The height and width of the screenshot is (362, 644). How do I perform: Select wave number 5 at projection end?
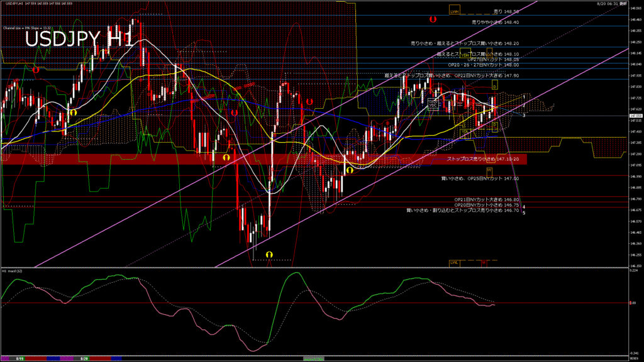coord(525,213)
